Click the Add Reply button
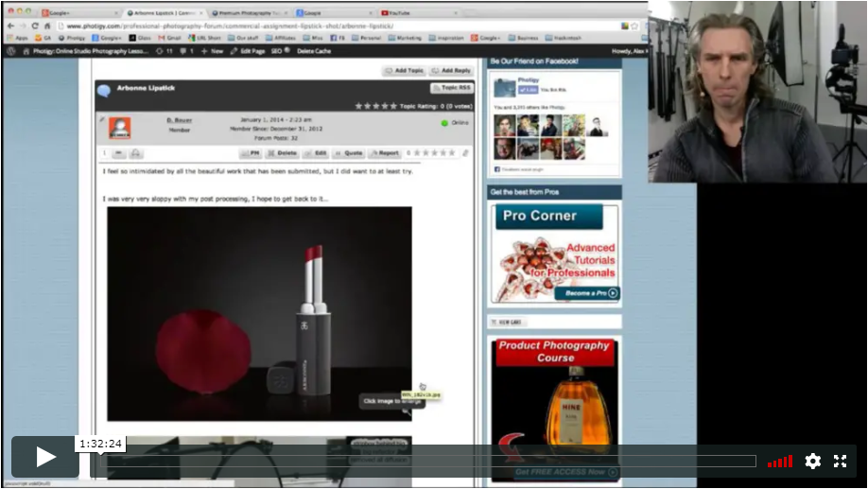Screen dimensions: 868x489 (x=451, y=70)
